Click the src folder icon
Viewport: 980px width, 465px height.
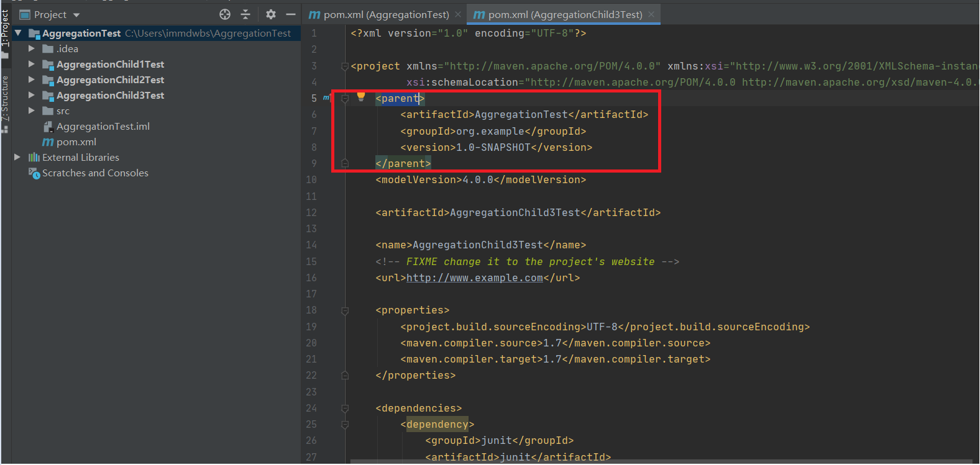click(48, 111)
